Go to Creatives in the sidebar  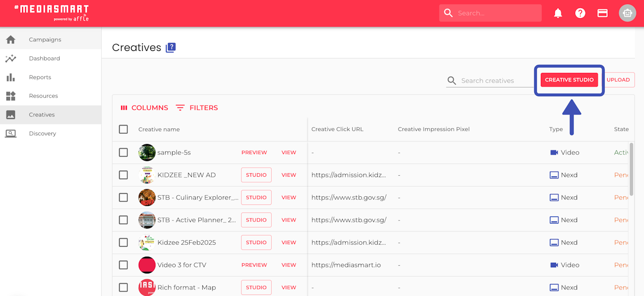[50, 115]
